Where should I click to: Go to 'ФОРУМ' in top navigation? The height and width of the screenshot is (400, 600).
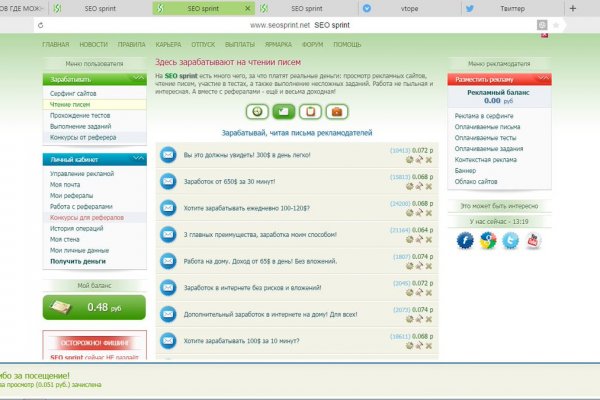pyautogui.click(x=312, y=46)
